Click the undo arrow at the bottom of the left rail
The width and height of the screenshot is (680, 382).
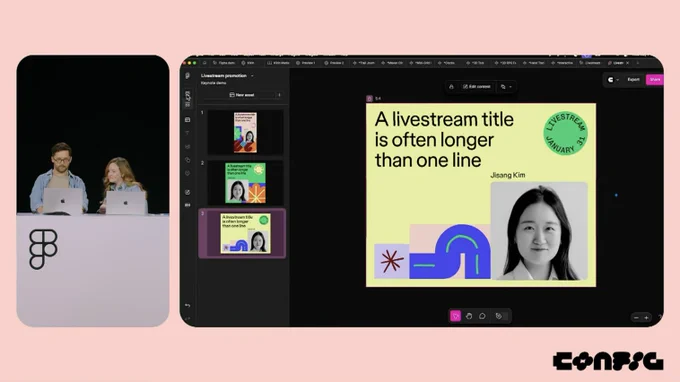click(187, 306)
